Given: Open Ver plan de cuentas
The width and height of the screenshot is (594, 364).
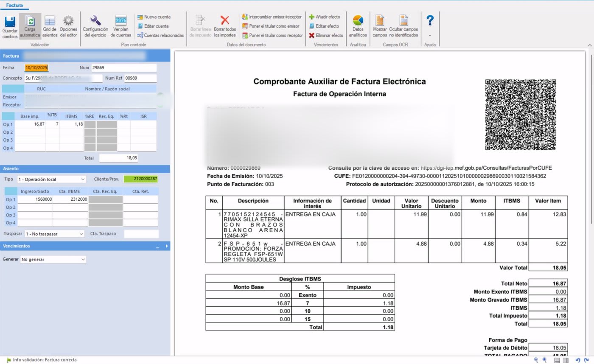Looking at the screenshot, I should [x=121, y=27].
